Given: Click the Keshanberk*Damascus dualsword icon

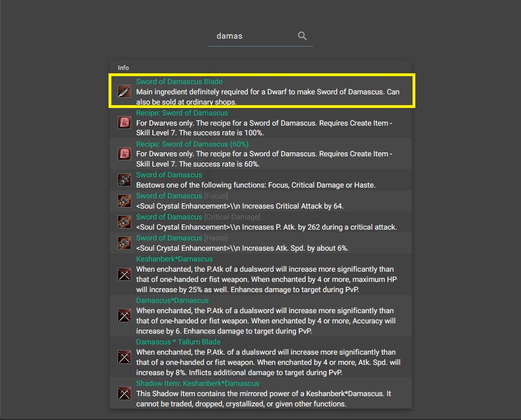Looking at the screenshot, I should coord(124,275).
